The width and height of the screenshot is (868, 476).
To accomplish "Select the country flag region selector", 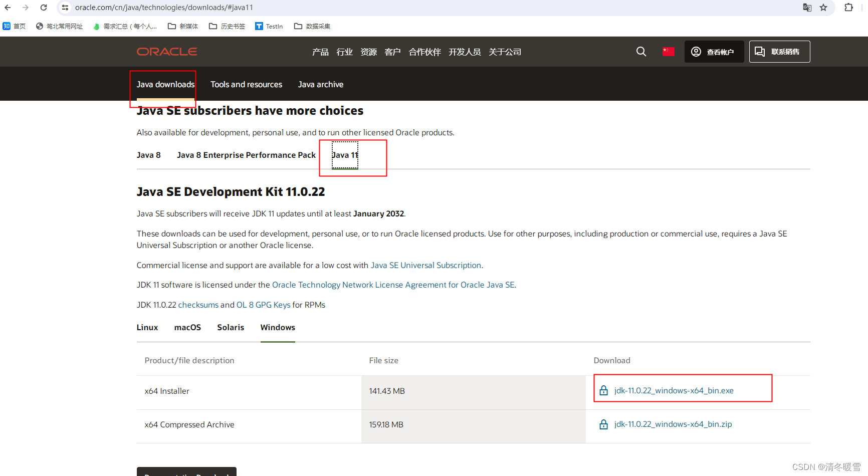I will pyautogui.click(x=668, y=51).
